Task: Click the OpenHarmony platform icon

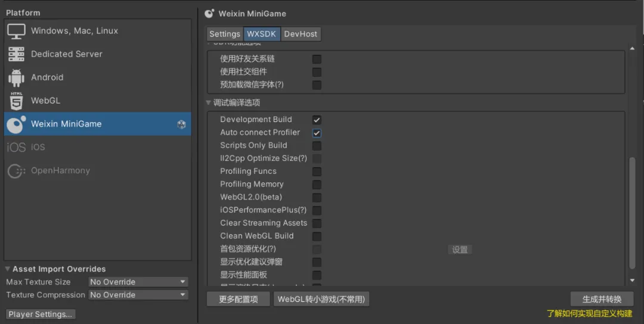Action: [17, 171]
